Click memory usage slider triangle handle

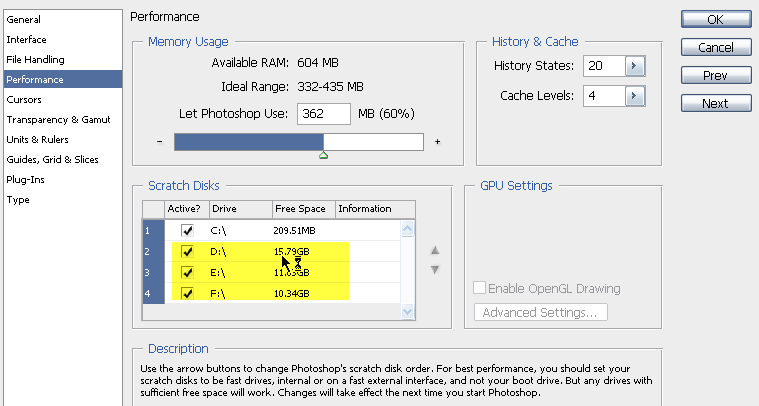[323, 155]
